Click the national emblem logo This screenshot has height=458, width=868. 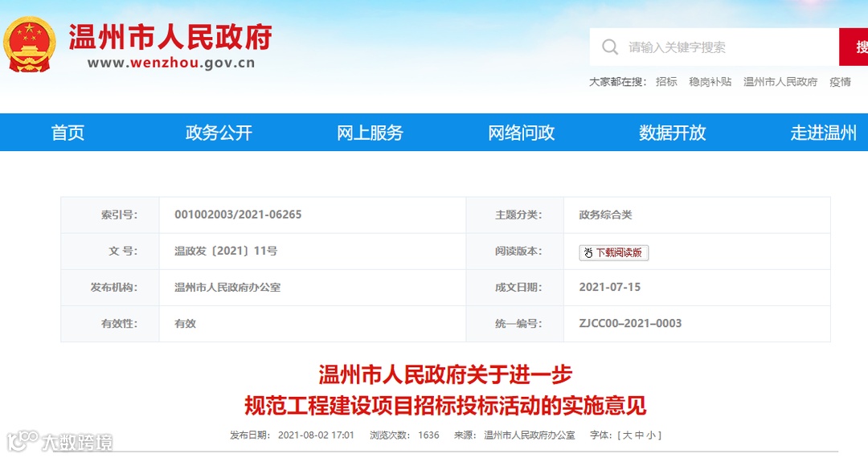(x=30, y=45)
